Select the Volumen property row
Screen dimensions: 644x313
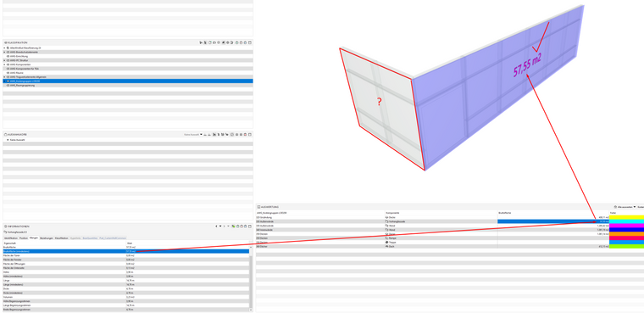click(x=126, y=297)
